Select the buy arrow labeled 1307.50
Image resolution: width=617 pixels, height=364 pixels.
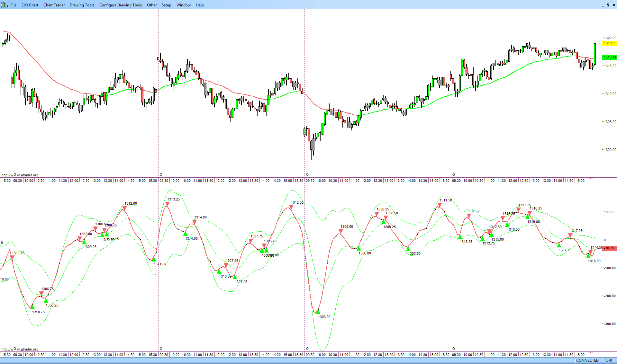pos(408,249)
